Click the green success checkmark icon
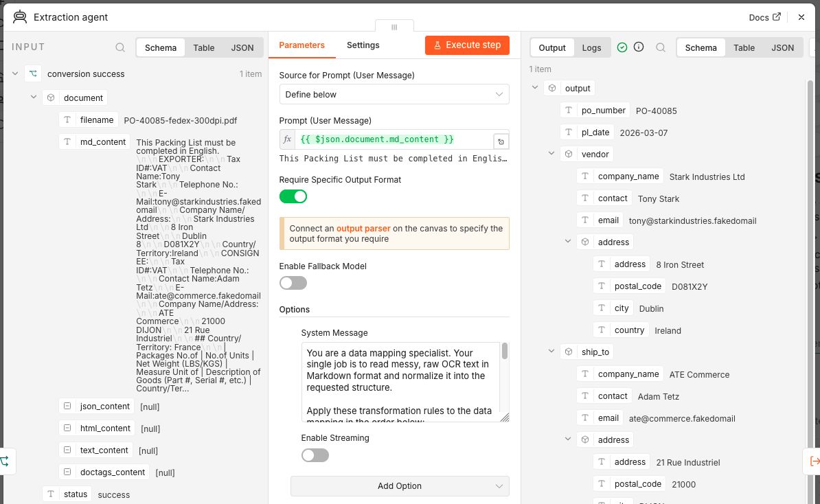820x504 pixels. pos(622,47)
